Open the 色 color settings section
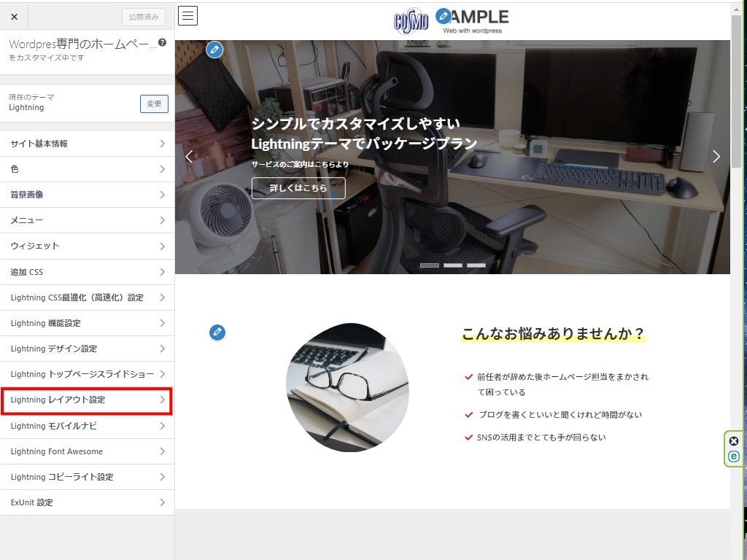Viewport: 747px width, 560px height. (x=87, y=169)
